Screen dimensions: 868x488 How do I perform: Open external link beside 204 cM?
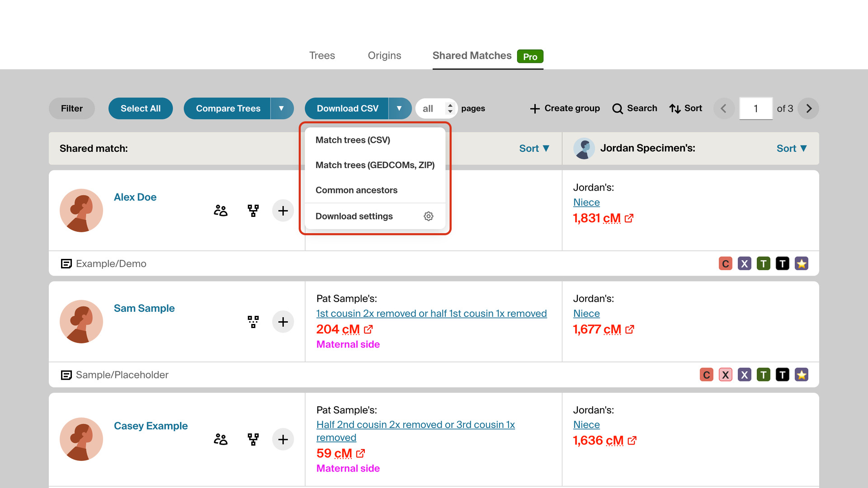pos(368,329)
